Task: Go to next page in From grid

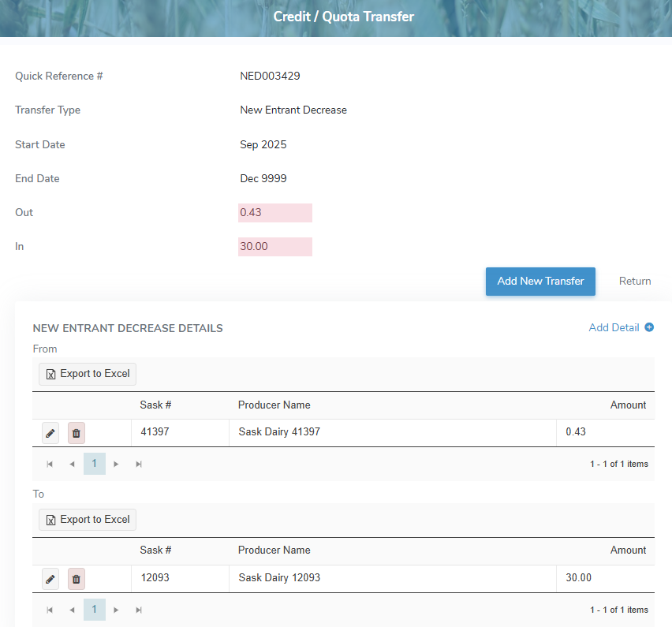Action: pyautogui.click(x=117, y=464)
